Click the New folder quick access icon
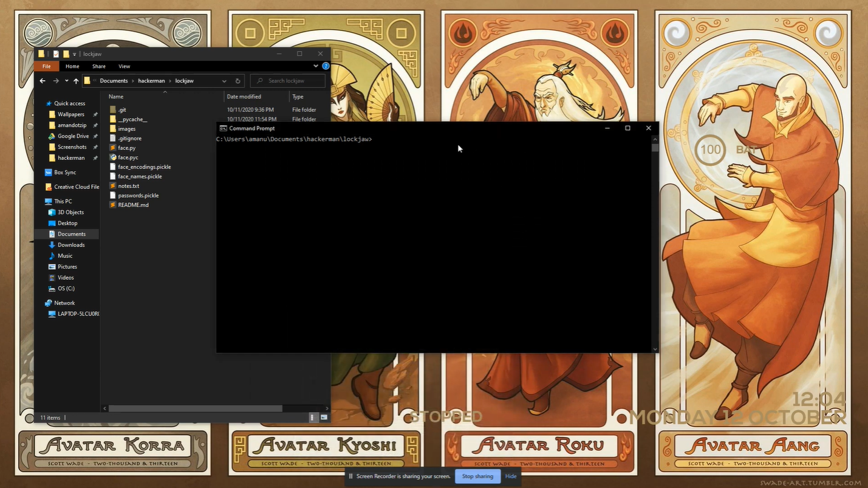Image resolution: width=868 pixels, height=488 pixels. coord(66,54)
